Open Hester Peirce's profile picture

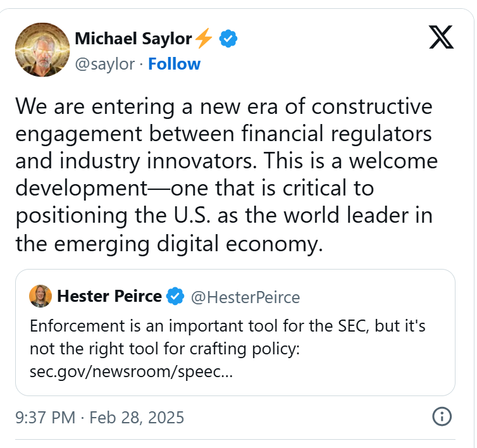coord(40,296)
